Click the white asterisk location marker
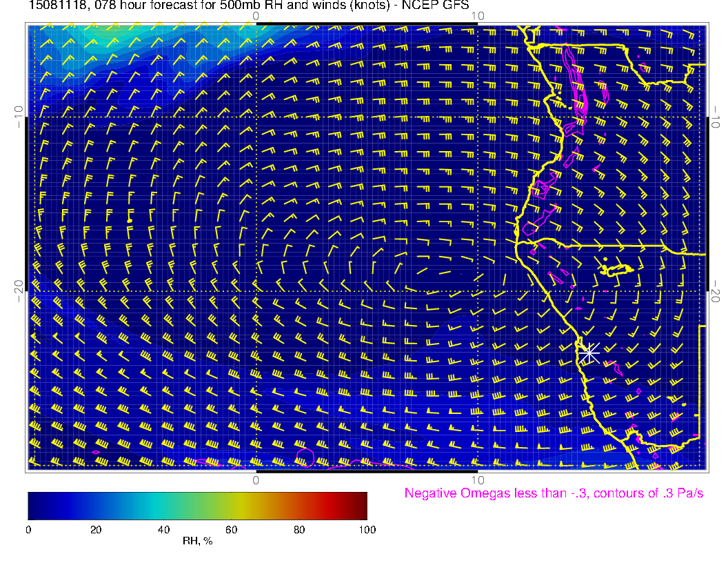The width and height of the screenshot is (728, 563). click(589, 353)
